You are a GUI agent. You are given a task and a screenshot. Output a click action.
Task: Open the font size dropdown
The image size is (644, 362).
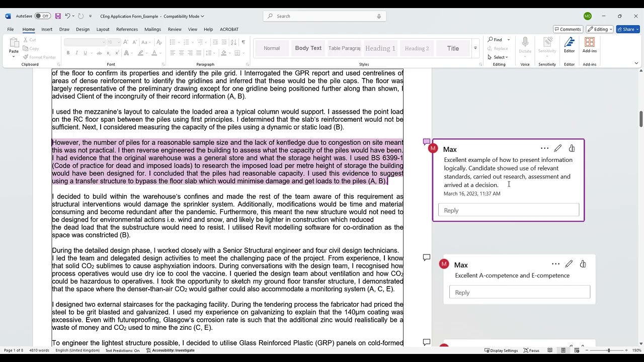(x=118, y=42)
